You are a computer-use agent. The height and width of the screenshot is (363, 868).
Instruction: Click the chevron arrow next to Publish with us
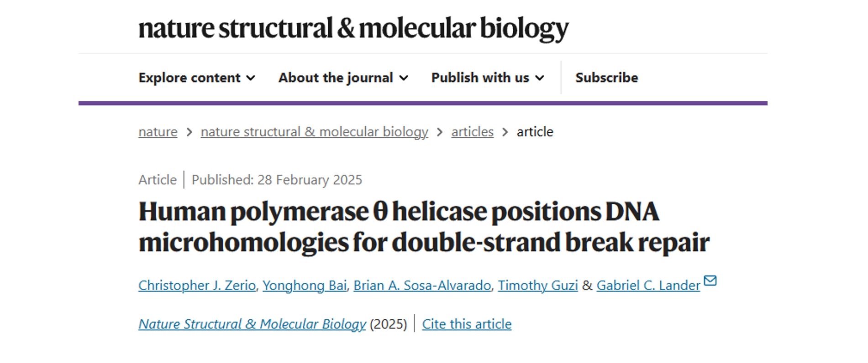(540, 78)
